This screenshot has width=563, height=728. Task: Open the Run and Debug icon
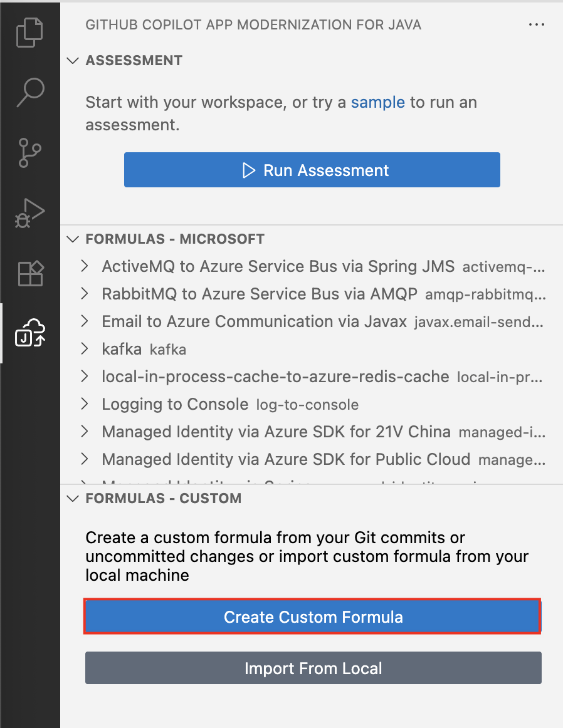coord(29,213)
